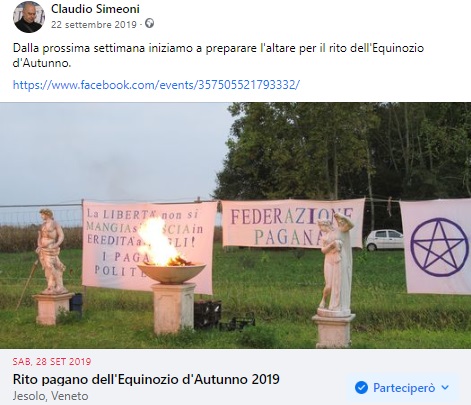Expand the Parteciperò dropdown chevron
This screenshot has height=405, width=471.
[445, 388]
